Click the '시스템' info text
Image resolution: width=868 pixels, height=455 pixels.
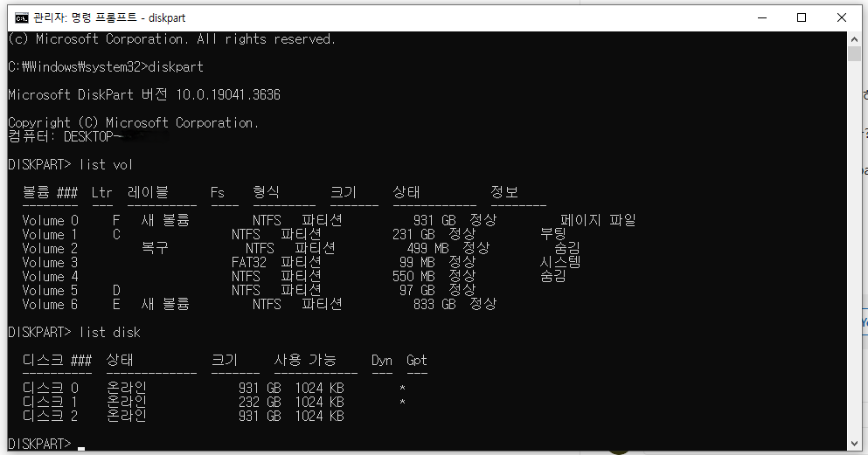(560, 262)
